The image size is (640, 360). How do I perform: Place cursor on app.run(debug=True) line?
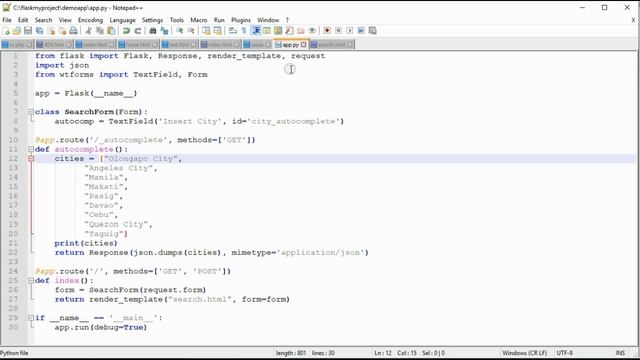coord(100,327)
